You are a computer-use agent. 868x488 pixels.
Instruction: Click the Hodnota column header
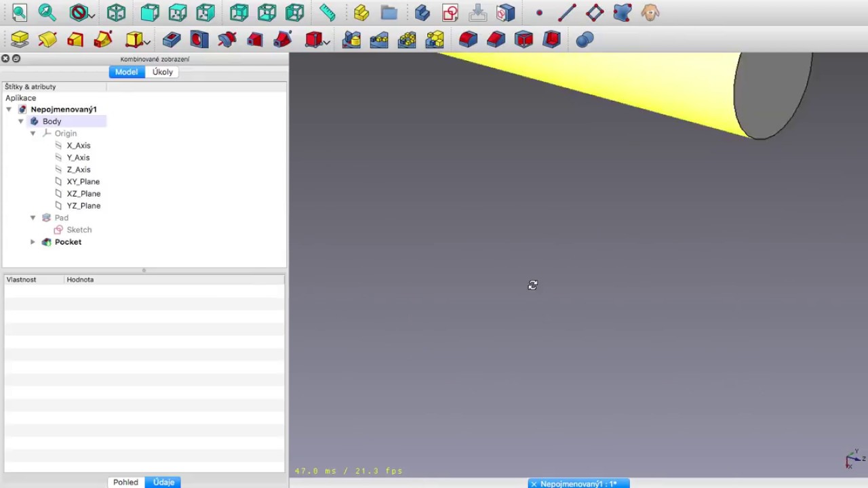click(x=174, y=279)
